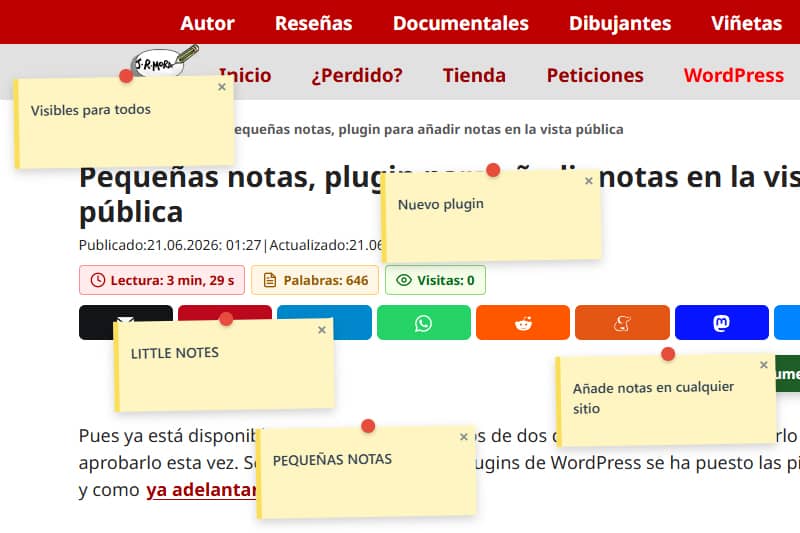The image size is (800, 533).
Task: Open the Autor menu item
Action: (x=207, y=23)
